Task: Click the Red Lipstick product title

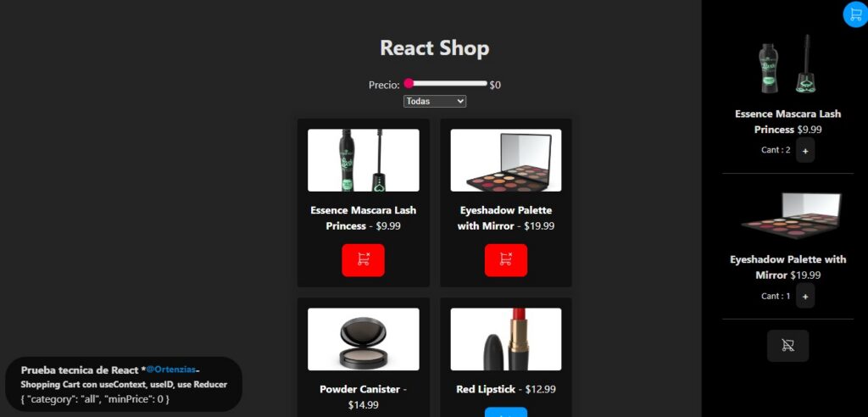Action: coord(486,389)
